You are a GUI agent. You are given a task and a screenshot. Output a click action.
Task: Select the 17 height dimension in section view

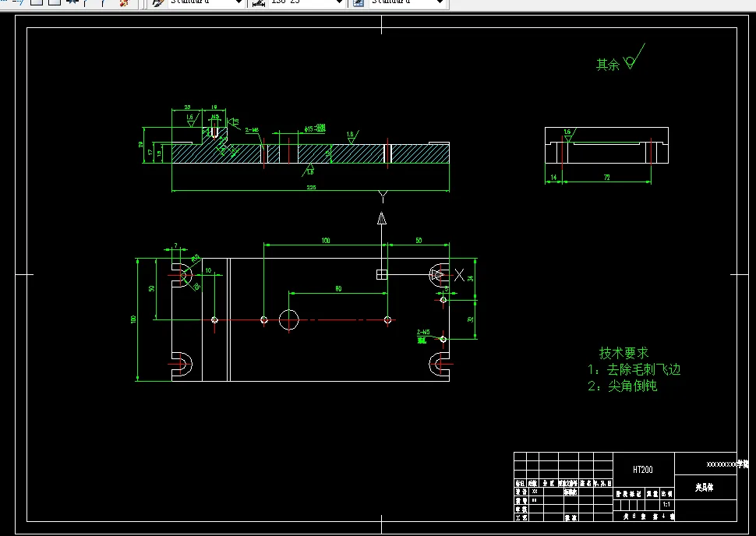(150, 153)
